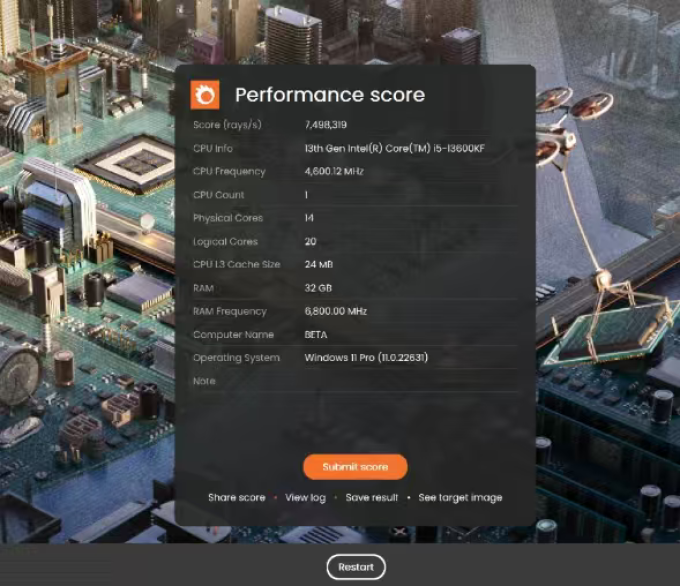Click the CPU L3 Cache Size label
This screenshot has height=586, width=680.
click(237, 264)
